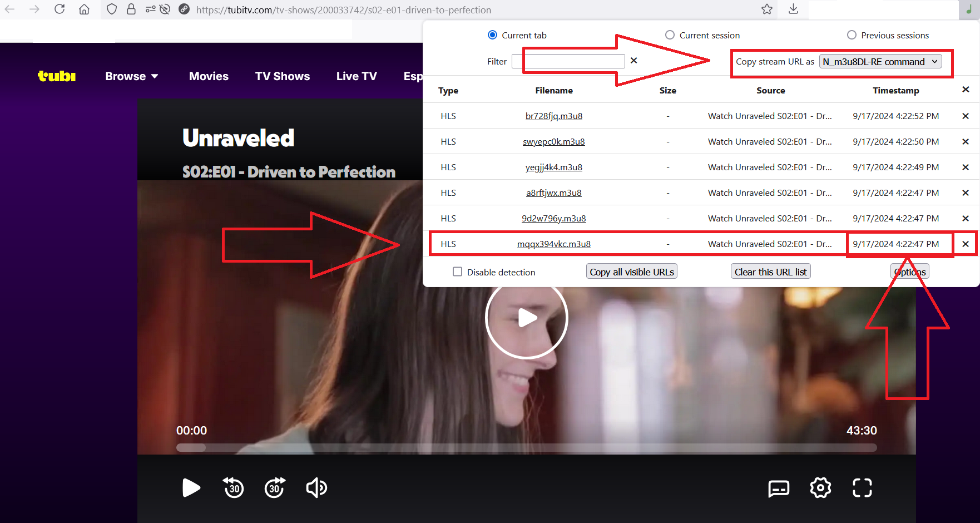
Task: Clear the Filter text field
Action: click(633, 61)
